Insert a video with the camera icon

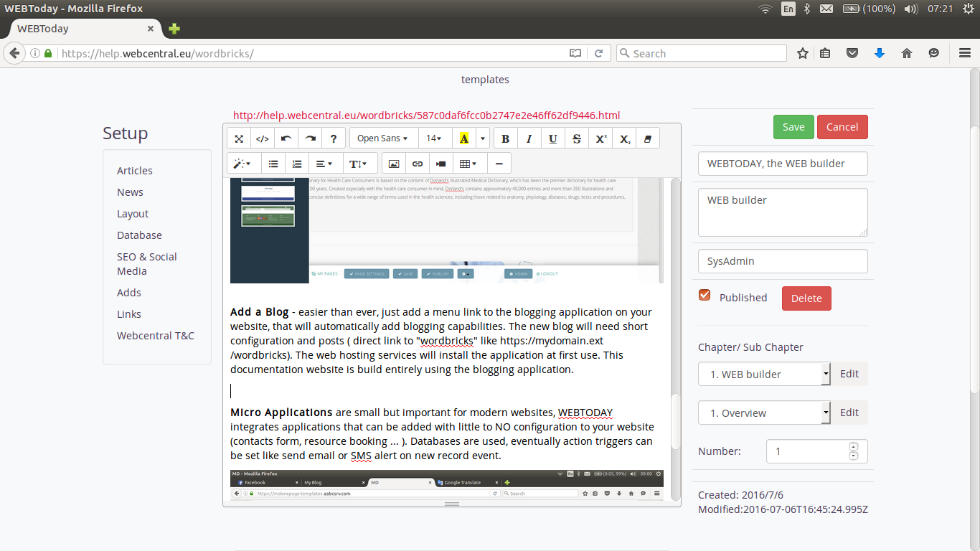[440, 164]
